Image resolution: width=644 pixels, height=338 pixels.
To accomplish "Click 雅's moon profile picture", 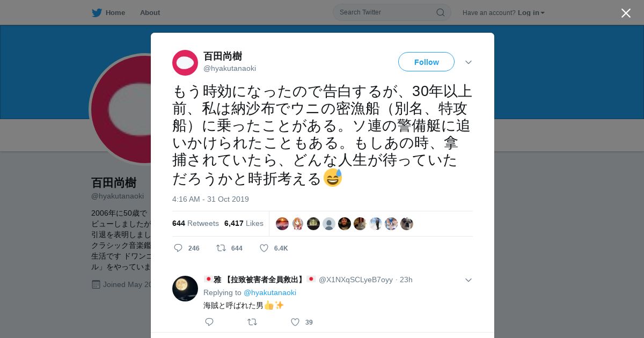I will pyautogui.click(x=185, y=289).
